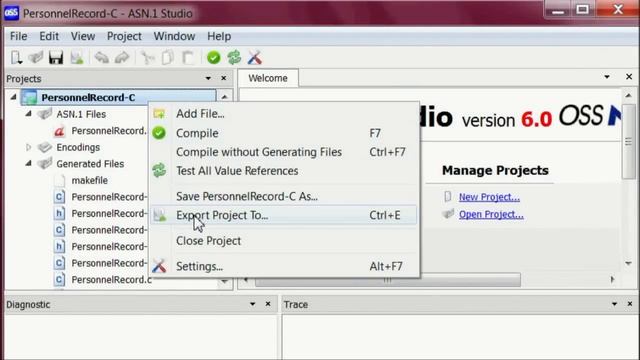
Task: Close the Welcome pane
Action: [629, 77]
